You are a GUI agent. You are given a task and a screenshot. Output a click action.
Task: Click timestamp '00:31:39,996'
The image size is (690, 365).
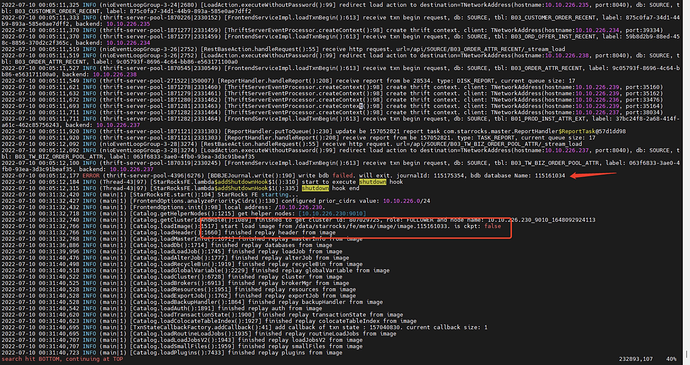click(58, 251)
